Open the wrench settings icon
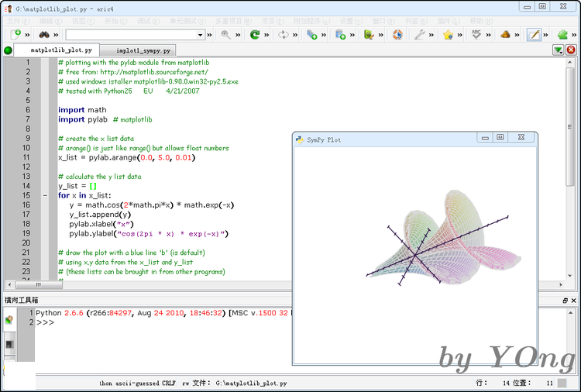581x392 pixels. 419,34
